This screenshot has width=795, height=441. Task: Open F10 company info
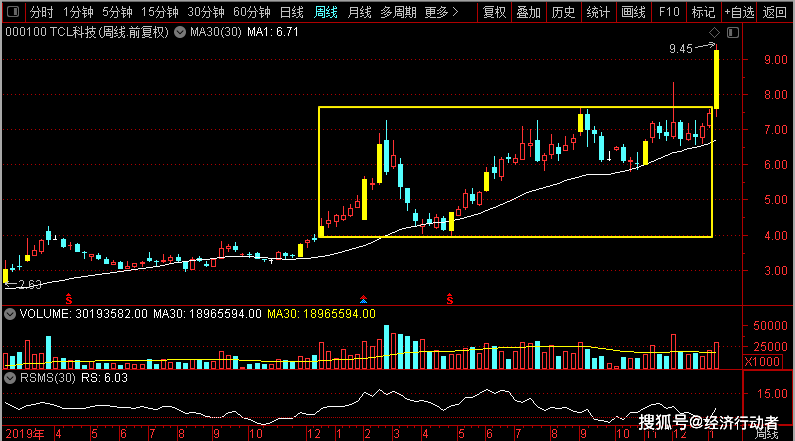pyautogui.click(x=669, y=12)
